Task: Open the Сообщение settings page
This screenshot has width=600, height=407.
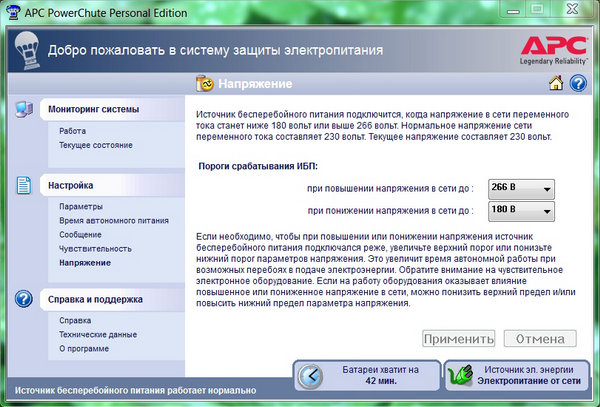Action: coord(80,235)
